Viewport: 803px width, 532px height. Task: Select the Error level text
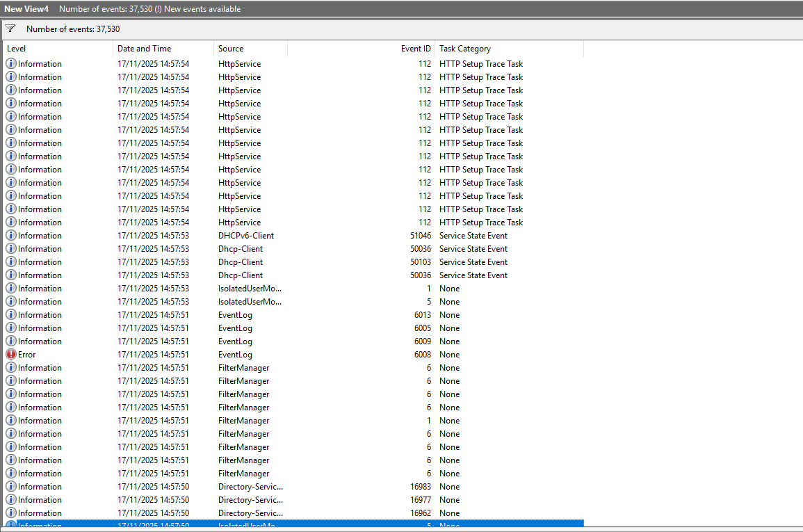click(x=26, y=355)
